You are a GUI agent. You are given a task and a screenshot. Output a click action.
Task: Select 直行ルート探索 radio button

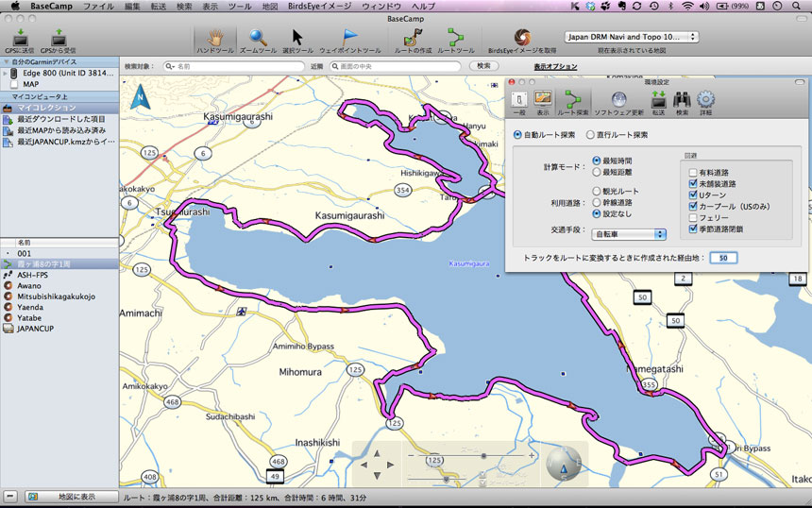[x=590, y=135]
